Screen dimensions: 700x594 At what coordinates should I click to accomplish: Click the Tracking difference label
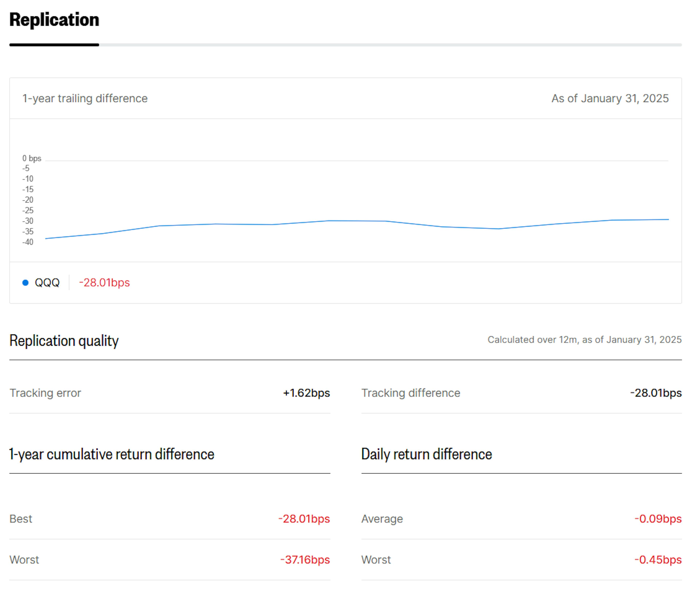[411, 393]
